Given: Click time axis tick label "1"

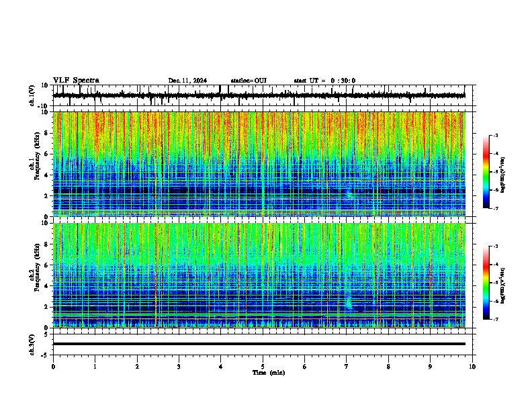Looking at the screenshot, I should [x=95, y=367].
